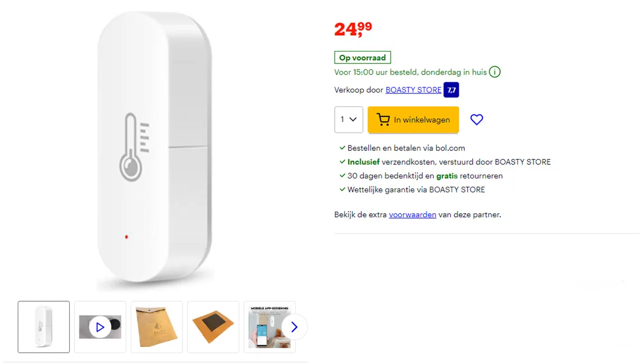Click the green checkmark next to 'Wettelijke garantie'
This screenshot has height=363, width=644.
click(x=342, y=189)
